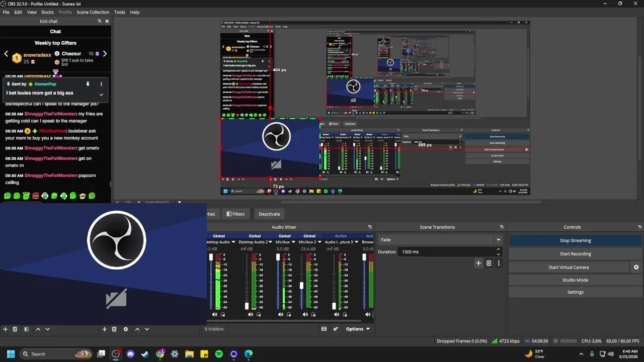The width and height of the screenshot is (644, 362).
Task: Open Desktop Audio channel dropdown arrow
Action: [x=233, y=242]
